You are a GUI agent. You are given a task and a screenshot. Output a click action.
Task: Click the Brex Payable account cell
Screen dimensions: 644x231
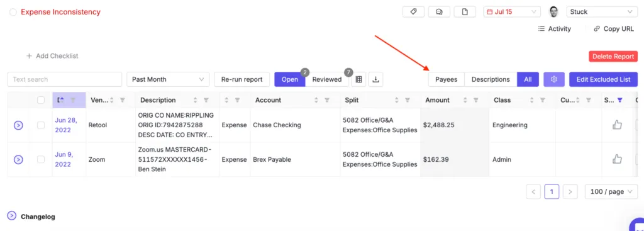point(296,159)
